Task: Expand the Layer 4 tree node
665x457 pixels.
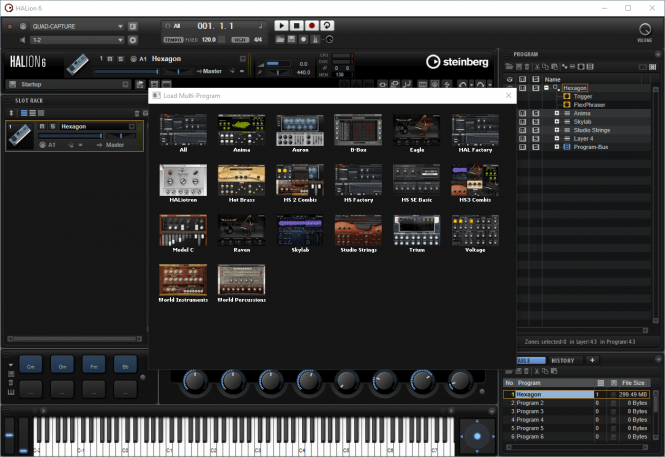Action: (x=557, y=139)
